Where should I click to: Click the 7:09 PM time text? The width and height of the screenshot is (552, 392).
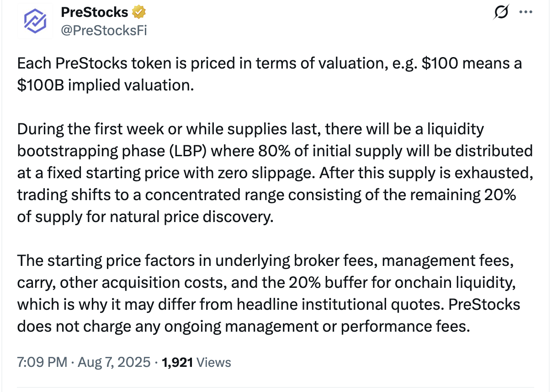coord(35,361)
